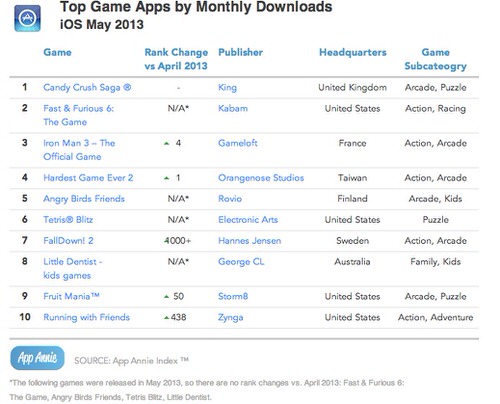Select the 4000+ rank change for FallDown! 2
Screen dimensions: 500x404
click(178, 241)
